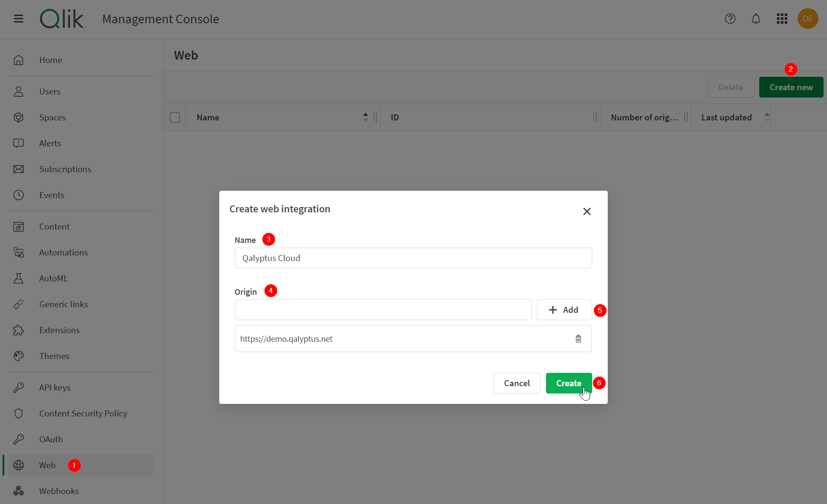This screenshot has height=504, width=827.
Task: Cancel the web integration dialog
Action: coord(517,383)
